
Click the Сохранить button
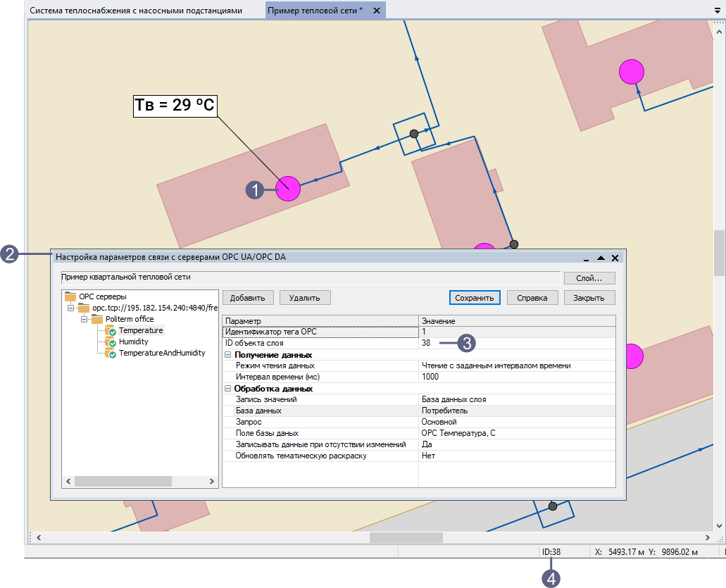(x=475, y=298)
